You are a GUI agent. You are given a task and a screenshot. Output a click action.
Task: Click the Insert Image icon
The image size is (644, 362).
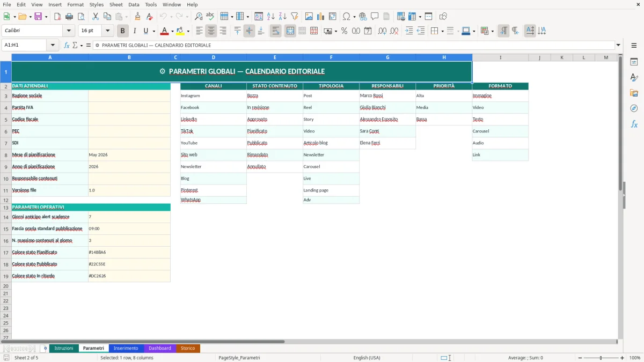[309, 17]
